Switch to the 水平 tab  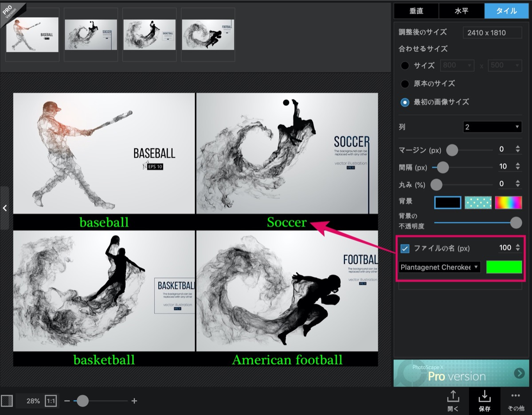coord(462,11)
